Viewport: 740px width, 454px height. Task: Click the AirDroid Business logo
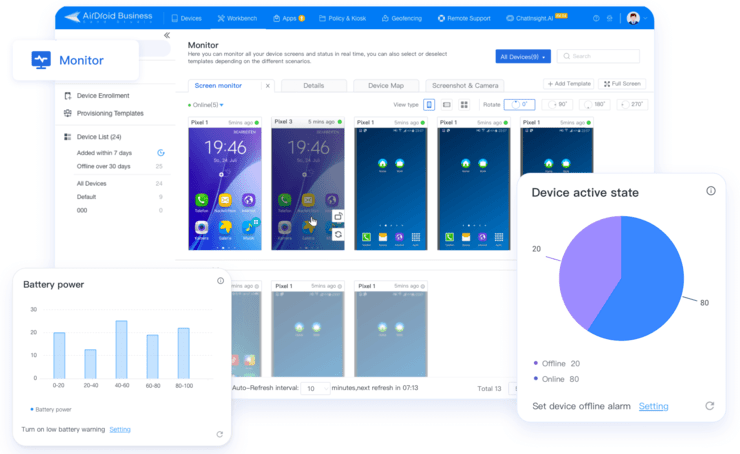(x=109, y=17)
